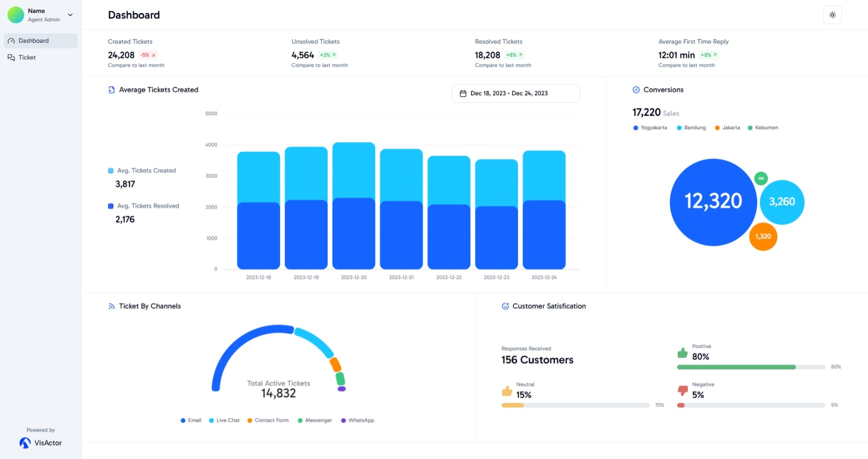Click the Negative thumbs-down icon

coord(682,391)
